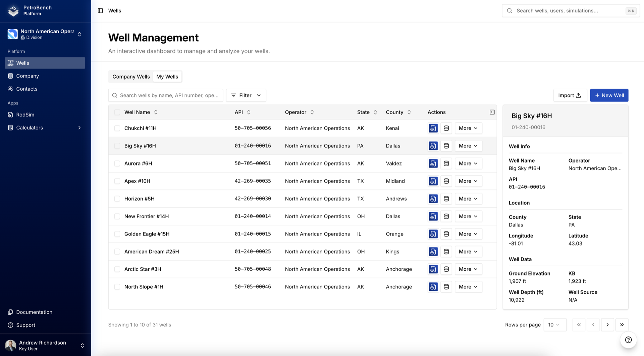Click the New Well button
644x356 pixels.
pos(609,95)
